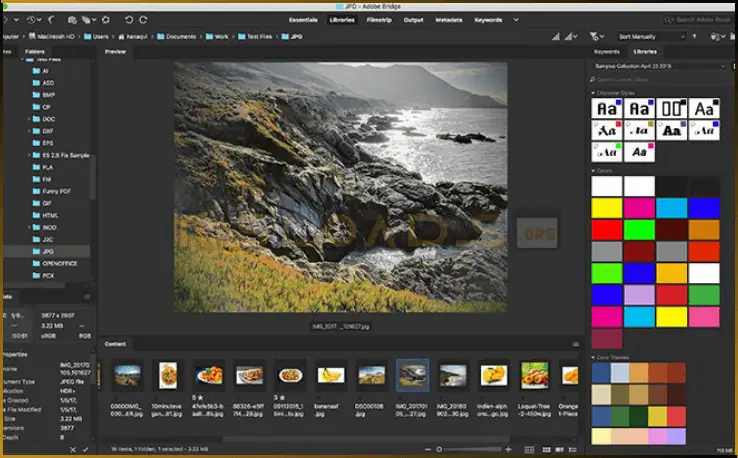Collapse the Colors section

pos(593,171)
